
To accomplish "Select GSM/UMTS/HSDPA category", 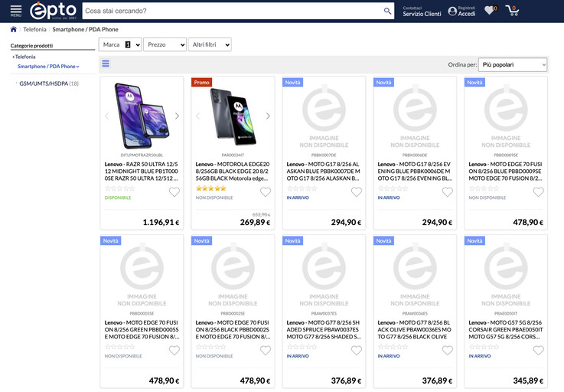I will (x=43, y=83).
